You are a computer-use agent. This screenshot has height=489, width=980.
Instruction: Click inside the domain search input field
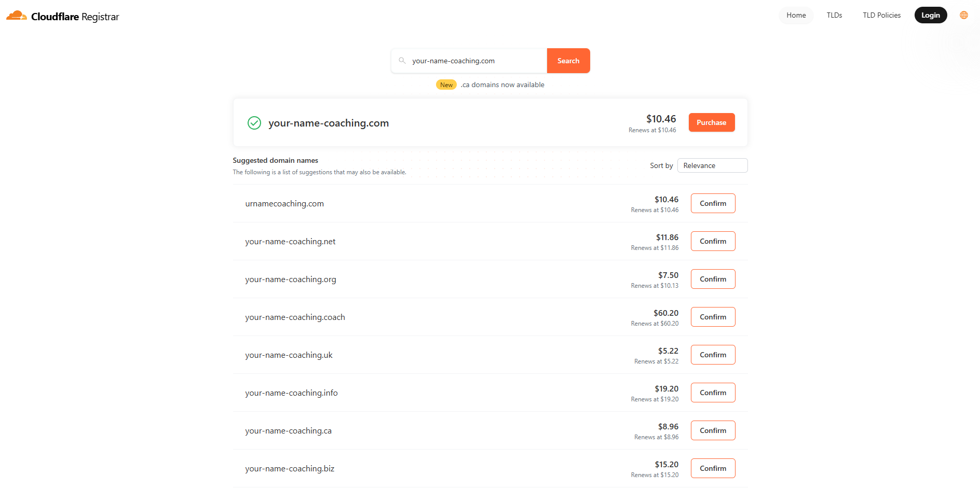point(467,61)
